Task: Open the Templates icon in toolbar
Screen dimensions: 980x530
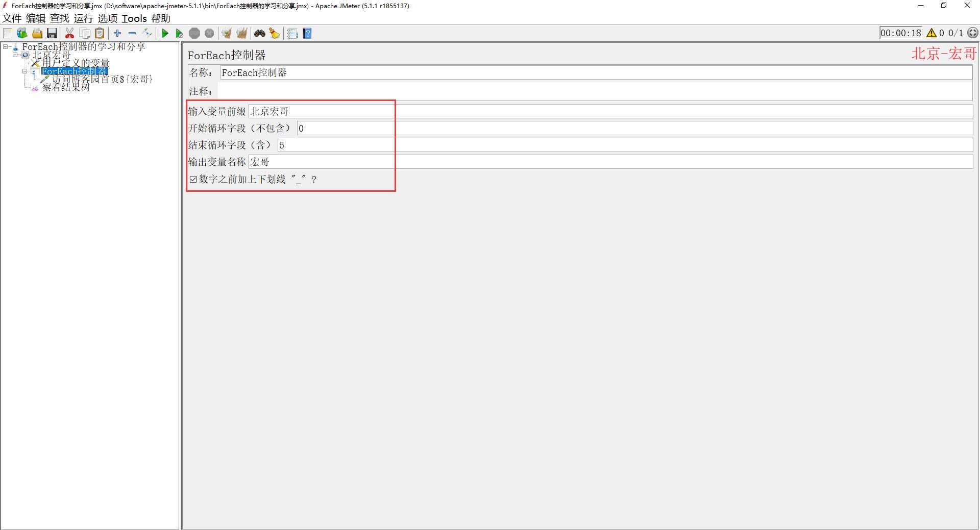Action: 22,33
